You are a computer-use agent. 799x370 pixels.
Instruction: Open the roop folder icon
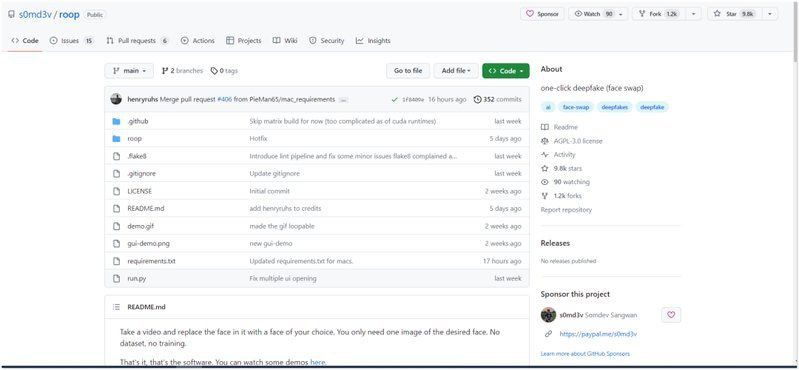pyautogui.click(x=116, y=139)
